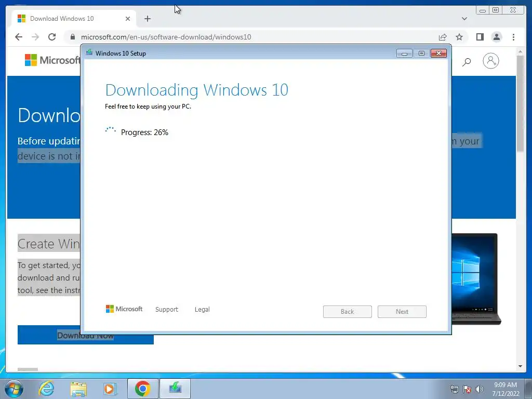Viewport: 532px width, 399px height.
Task: Bookmark this page with star icon
Action: [459, 37]
